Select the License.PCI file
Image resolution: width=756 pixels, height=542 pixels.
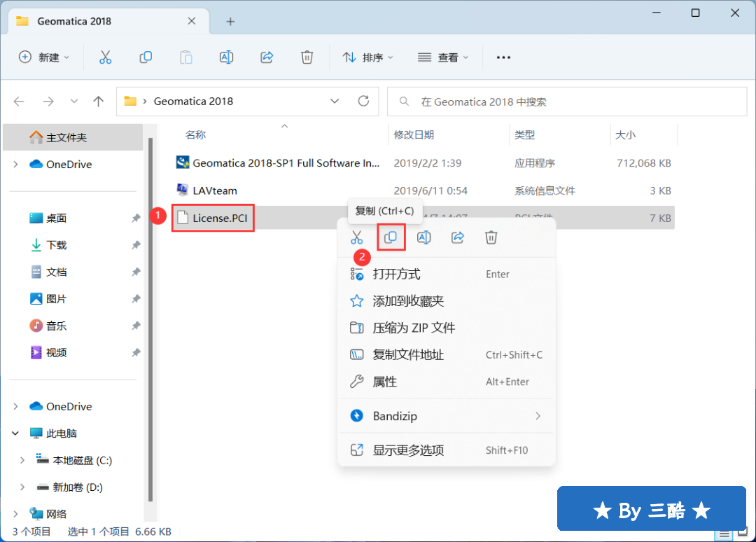coord(220,218)
